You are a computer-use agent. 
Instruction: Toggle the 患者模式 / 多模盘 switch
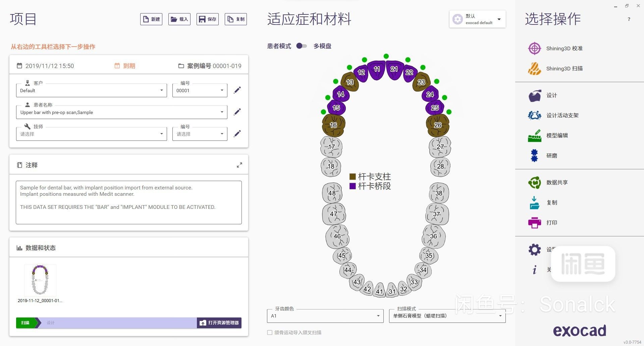point(302,46)
